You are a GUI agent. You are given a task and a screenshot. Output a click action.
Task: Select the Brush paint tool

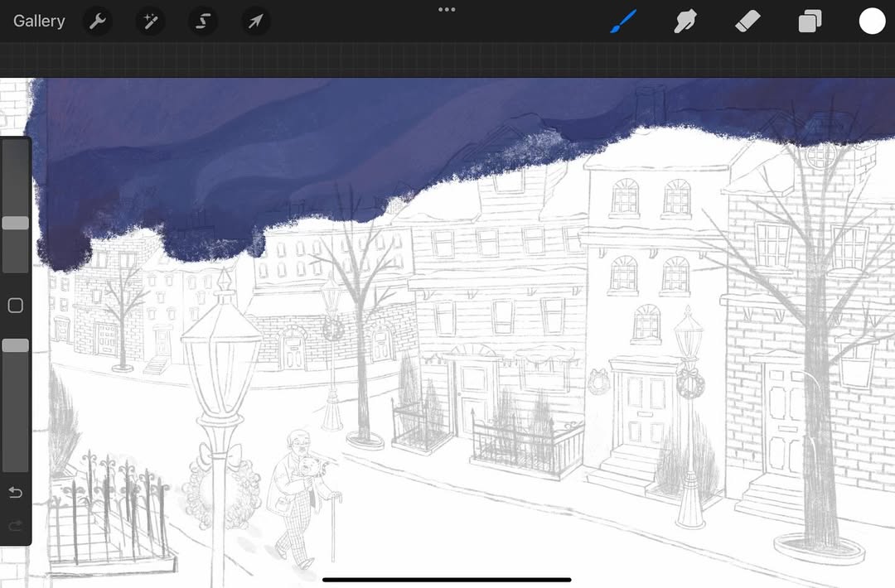pyautogui.click(x=623, y=22)
